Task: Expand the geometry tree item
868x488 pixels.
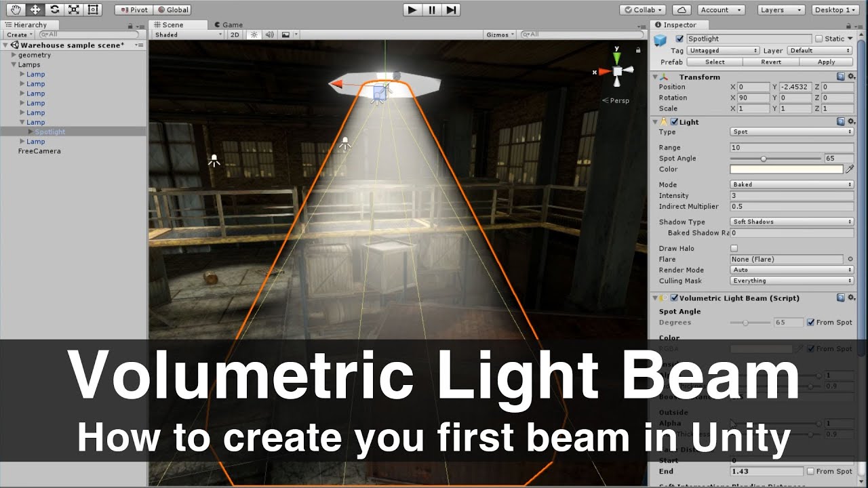Action: coord(14,55)
